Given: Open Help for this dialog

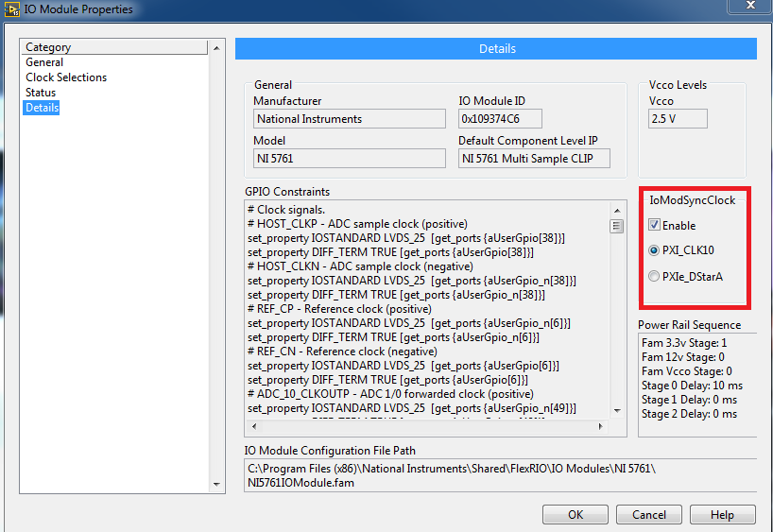Looking at the screenshot, I should point(722,514).
